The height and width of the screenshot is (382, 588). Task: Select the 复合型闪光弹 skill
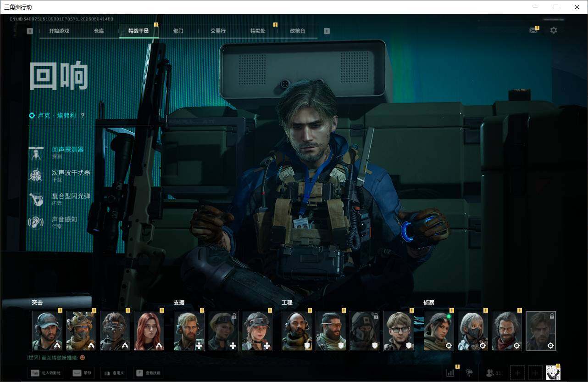(60, 199)
